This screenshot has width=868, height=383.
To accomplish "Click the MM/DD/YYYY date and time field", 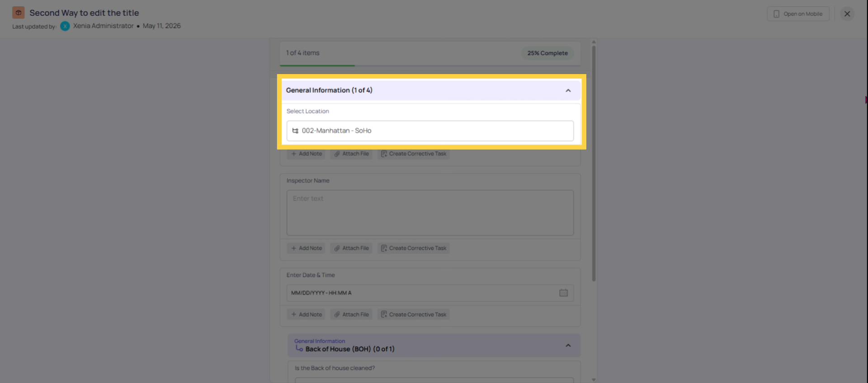I will click(430, 293).
